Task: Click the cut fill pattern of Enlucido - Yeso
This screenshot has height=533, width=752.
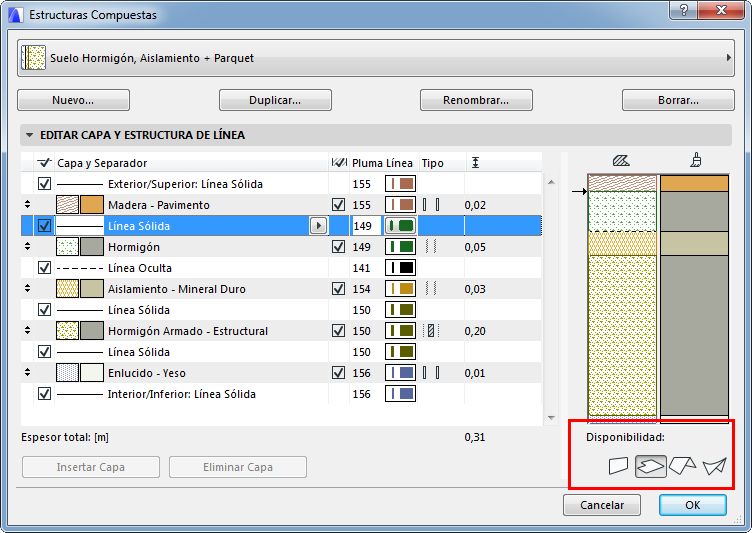Action: coord(67,373)
